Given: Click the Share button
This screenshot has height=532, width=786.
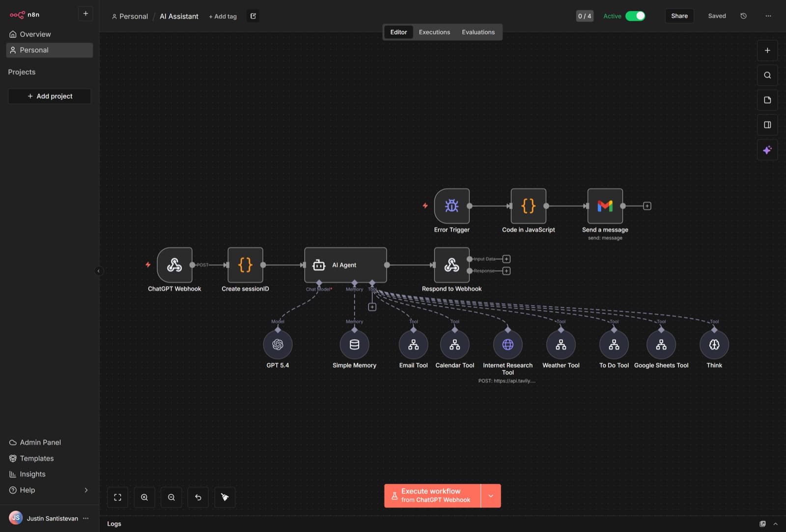Looking at the screenshot, I should (679, 16).
